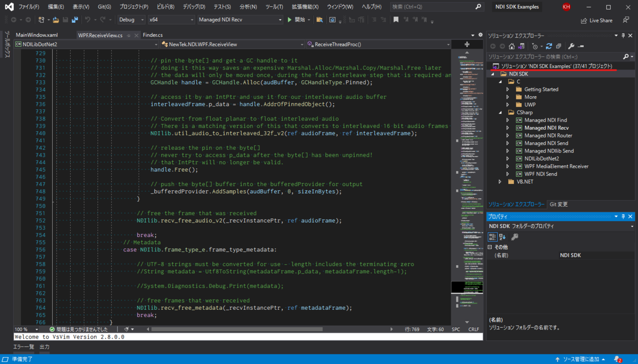Pin the Solution Explorer panel
Image resolution: width=638 pixels, height=364 pixels.
(x=623, y=36)
